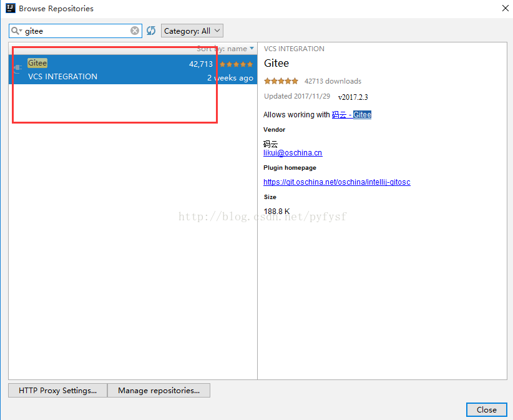513x420 pixels.
Task: Close the Browse Repositories window
Action: click(x=505, y=8)
